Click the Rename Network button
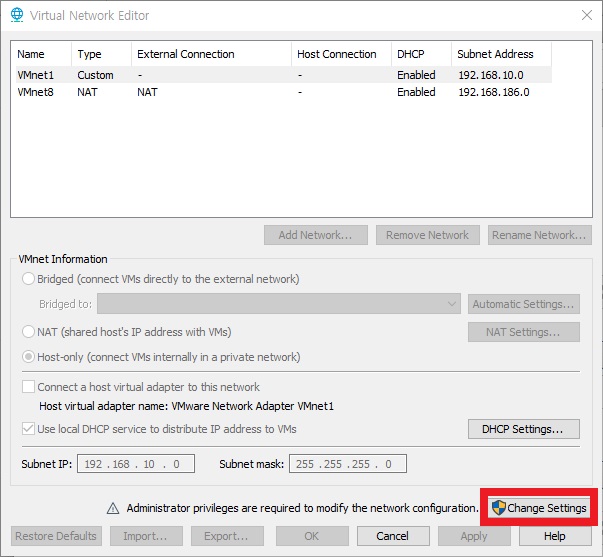Viewport: 603px width, 557px height. (x=540, y=235)
